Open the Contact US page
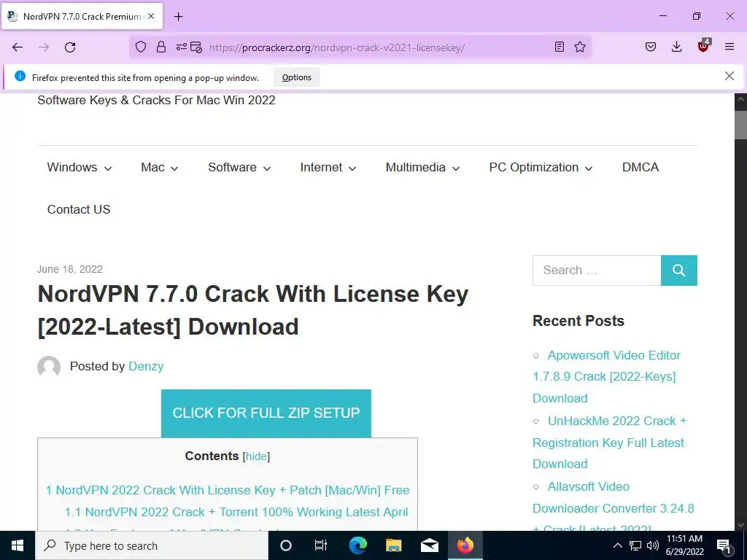Image resolution: width=747 pixels, height=560 pixels. [x=79, y=209]
